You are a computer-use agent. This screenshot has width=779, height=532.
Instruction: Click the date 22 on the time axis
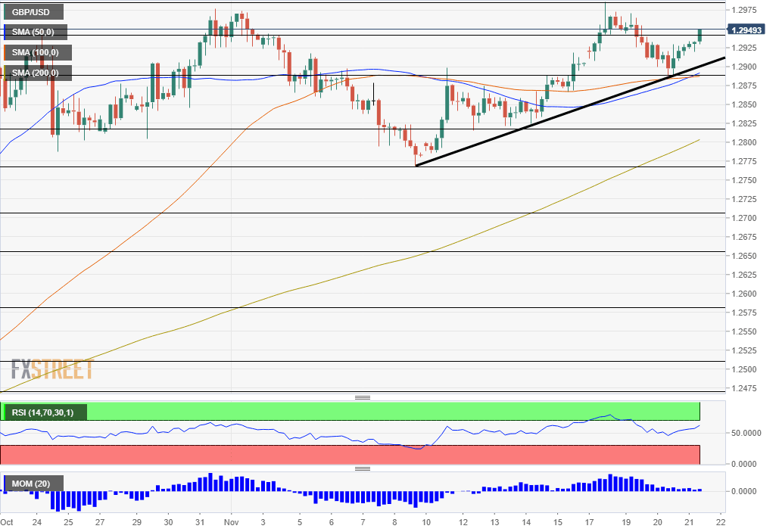click(x=720, y=522)
